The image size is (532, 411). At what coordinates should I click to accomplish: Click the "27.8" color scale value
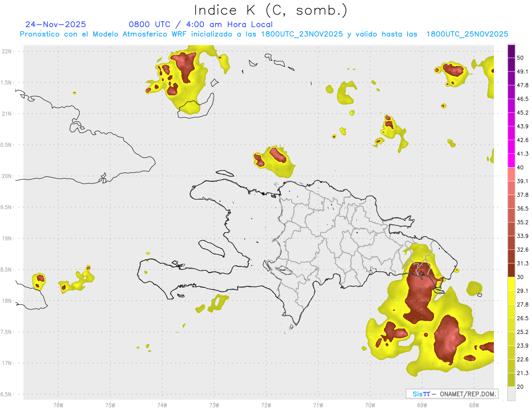click(523, 305)
